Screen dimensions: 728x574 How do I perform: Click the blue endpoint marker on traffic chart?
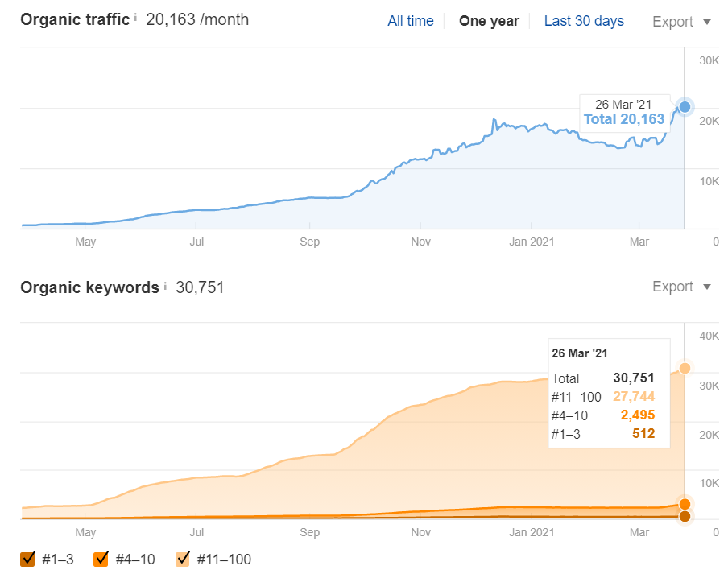tap(684, 106)
